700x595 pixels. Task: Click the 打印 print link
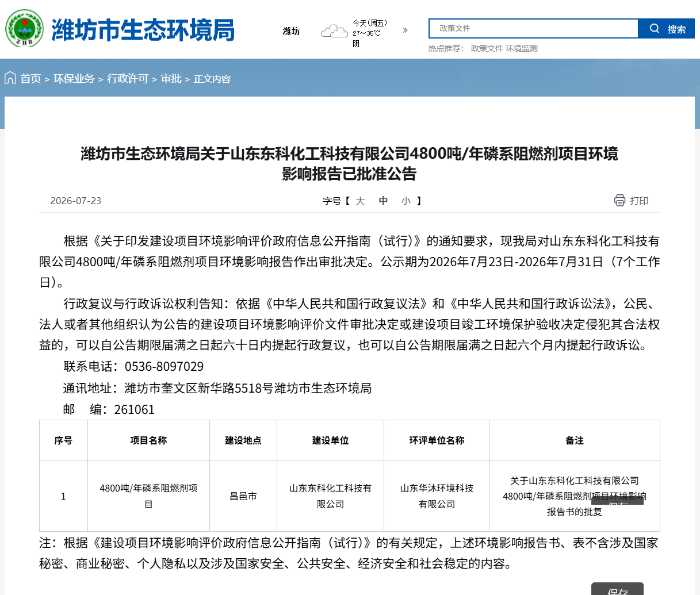(639, 201)
